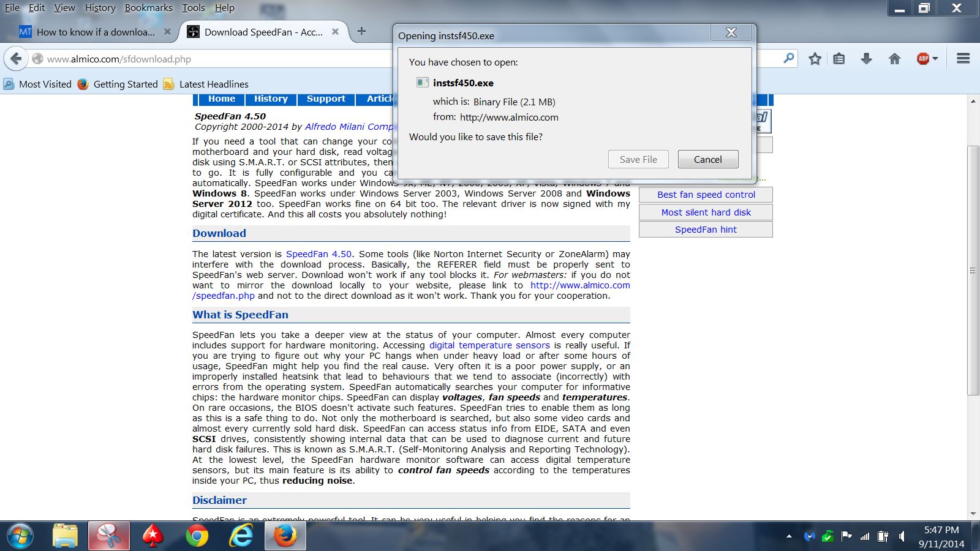Click the page scrollbar up arrow

pyautogui.click(x=973, y=101)
